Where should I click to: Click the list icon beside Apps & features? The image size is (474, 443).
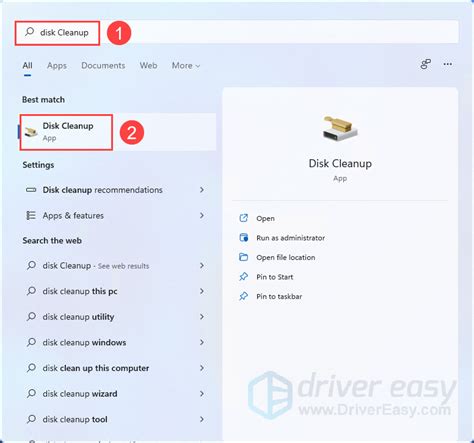coord(31,216)
